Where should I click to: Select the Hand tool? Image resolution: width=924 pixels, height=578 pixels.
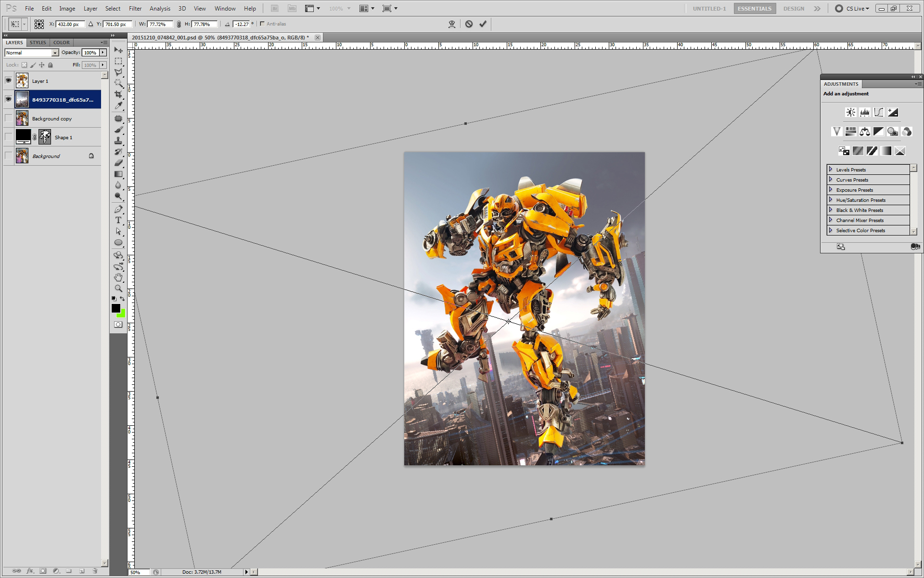[118, 277]
